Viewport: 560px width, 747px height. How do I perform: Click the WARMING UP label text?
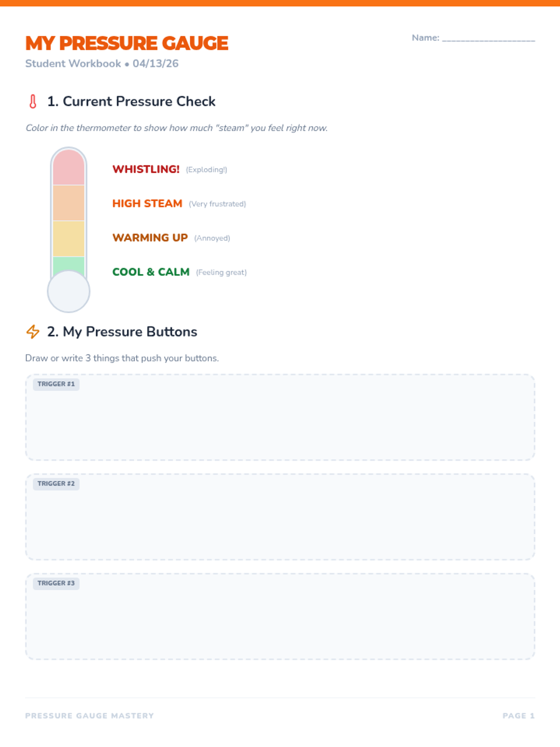(x=150, y=238)
